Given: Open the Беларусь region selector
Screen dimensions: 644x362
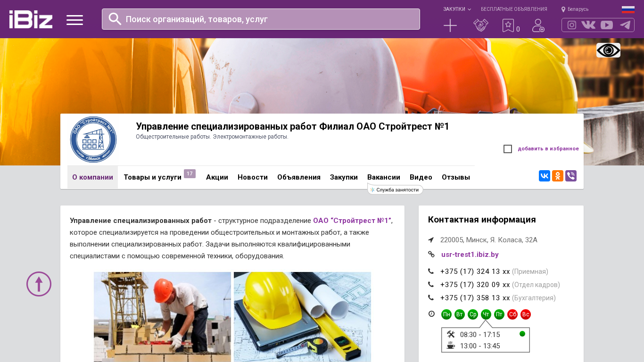Looking at the screenshot, I should [x=575, y=9].
